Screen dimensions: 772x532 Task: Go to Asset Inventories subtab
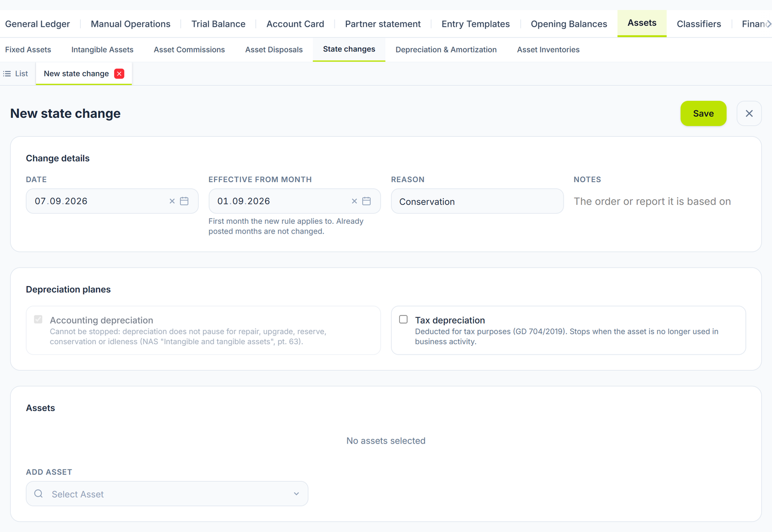[548, 49]
